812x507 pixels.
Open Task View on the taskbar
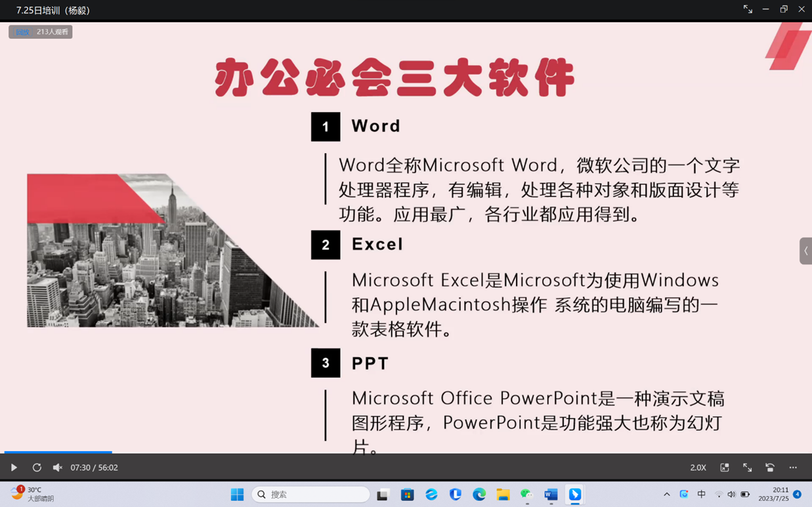[x=383, y=495]
